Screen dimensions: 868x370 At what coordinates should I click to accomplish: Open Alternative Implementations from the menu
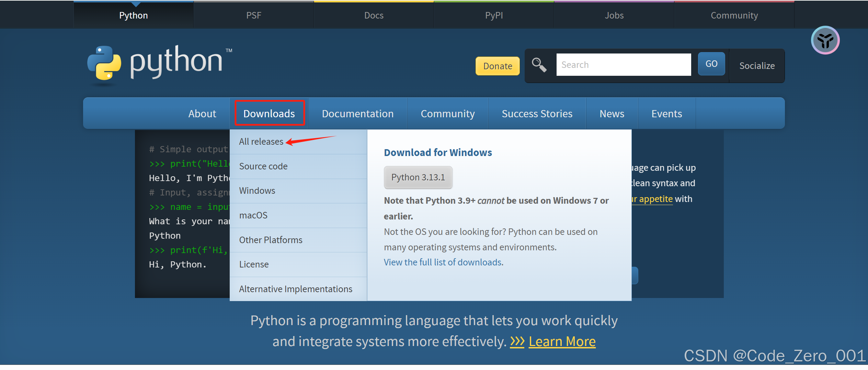(x=295, y=289)
